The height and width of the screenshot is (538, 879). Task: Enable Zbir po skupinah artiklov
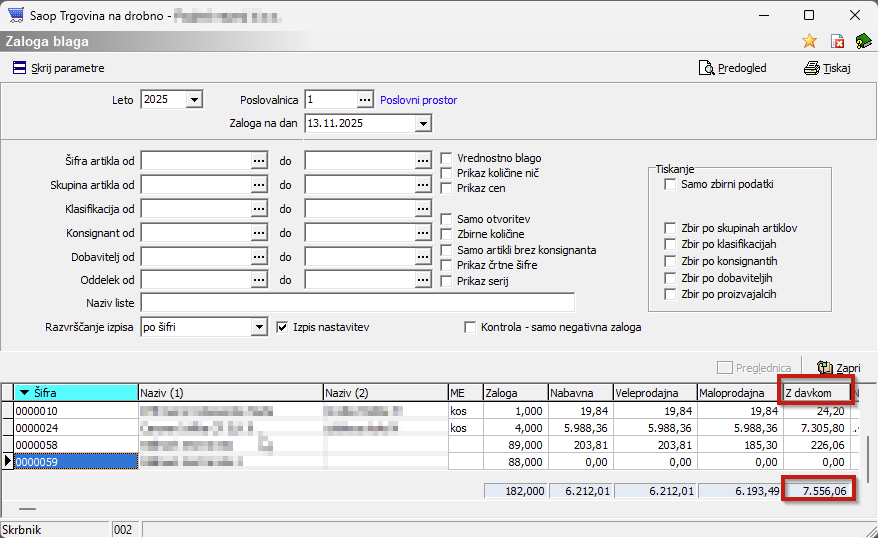point(670,228)
